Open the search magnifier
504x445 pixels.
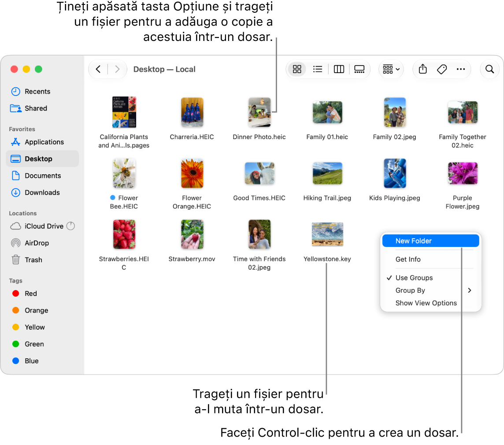coord(489,69)
